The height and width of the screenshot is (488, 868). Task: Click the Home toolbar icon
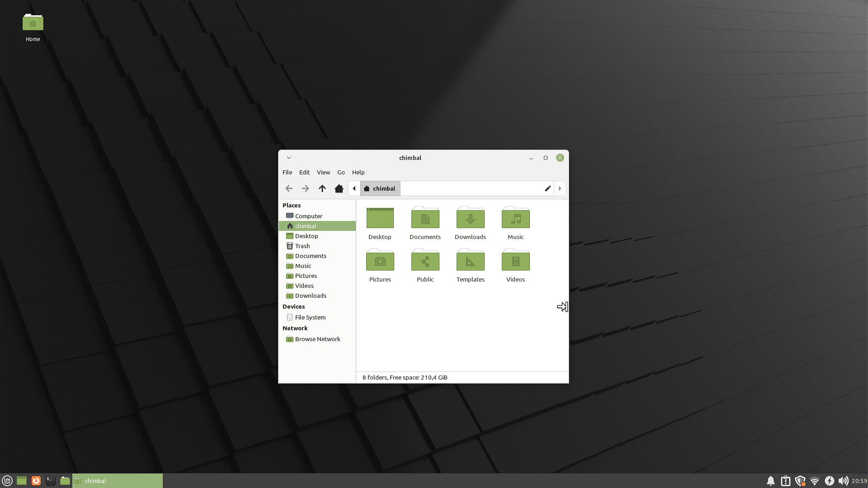(x=339, y=188)
